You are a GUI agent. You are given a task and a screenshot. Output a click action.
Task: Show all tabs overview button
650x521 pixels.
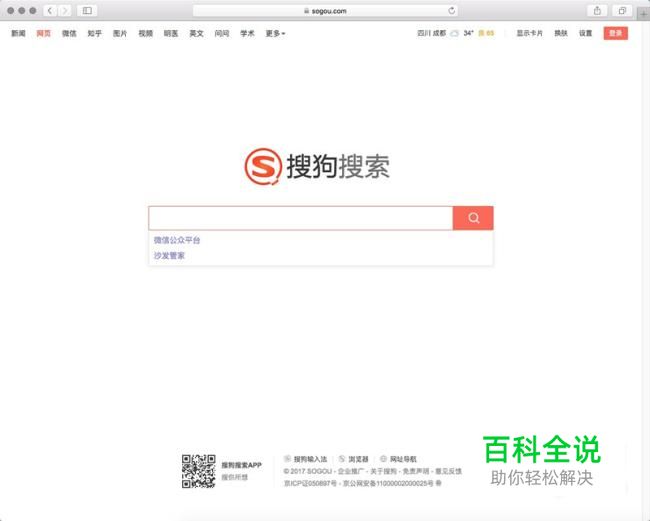point(622,11)
